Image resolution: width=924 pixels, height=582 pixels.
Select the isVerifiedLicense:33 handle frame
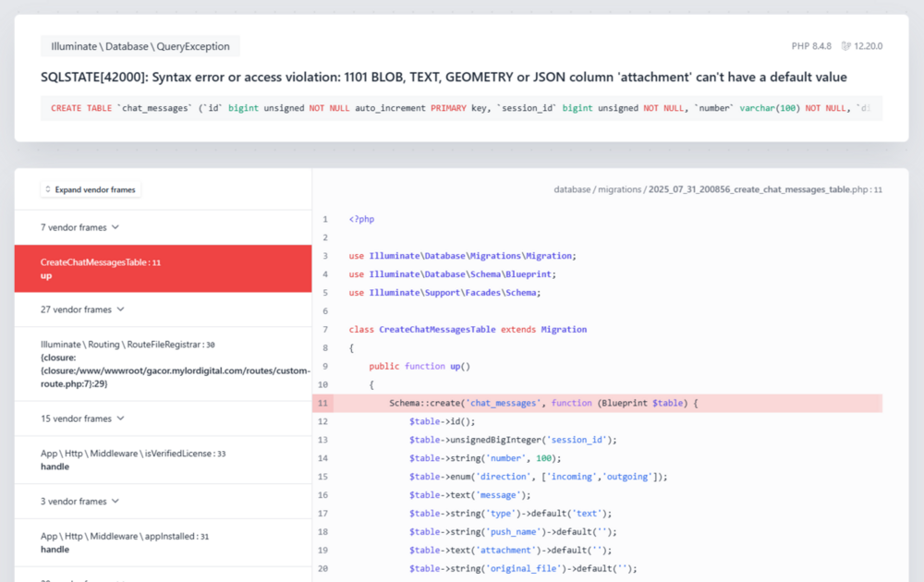point(164,460)
